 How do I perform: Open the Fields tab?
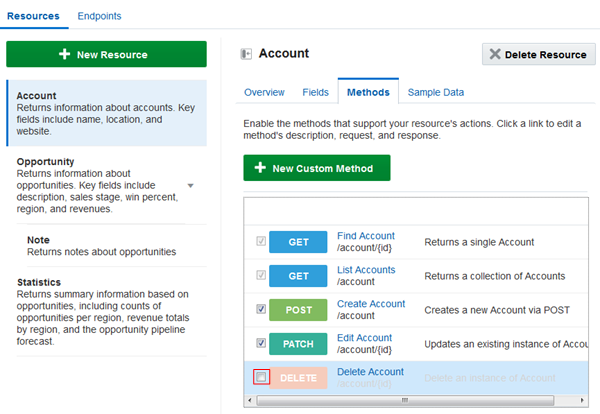coord(315,92)
